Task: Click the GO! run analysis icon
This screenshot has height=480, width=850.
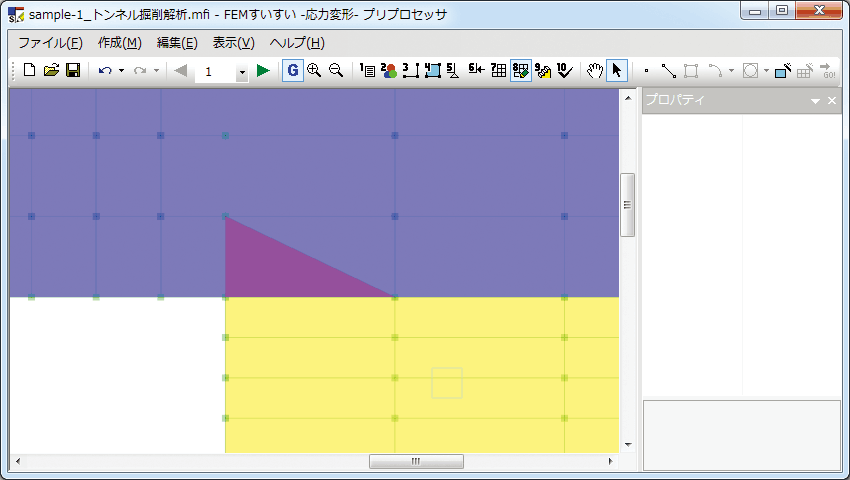Action: pos(828,71)
